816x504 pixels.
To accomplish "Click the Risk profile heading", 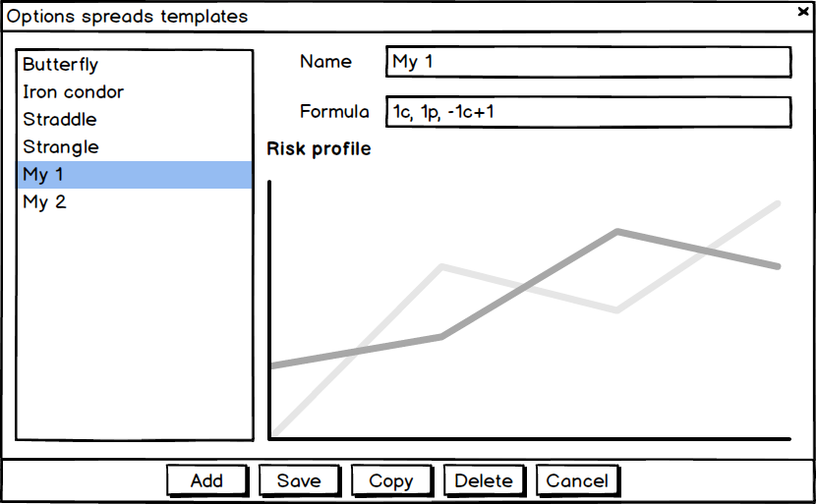I will [x=319, y=149].
